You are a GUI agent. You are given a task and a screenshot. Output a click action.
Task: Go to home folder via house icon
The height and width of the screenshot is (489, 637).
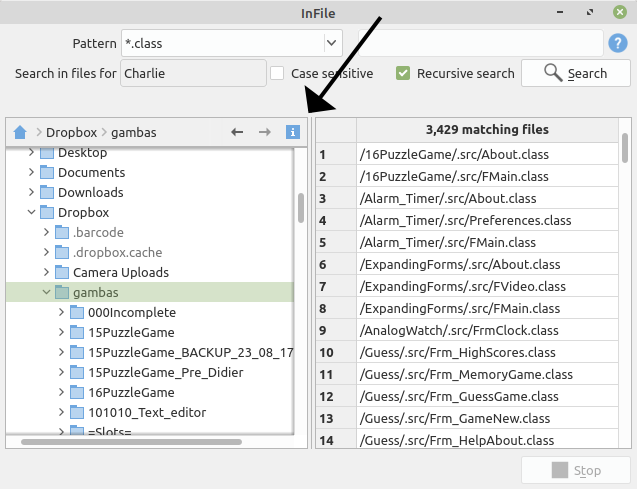pos(20,132)
